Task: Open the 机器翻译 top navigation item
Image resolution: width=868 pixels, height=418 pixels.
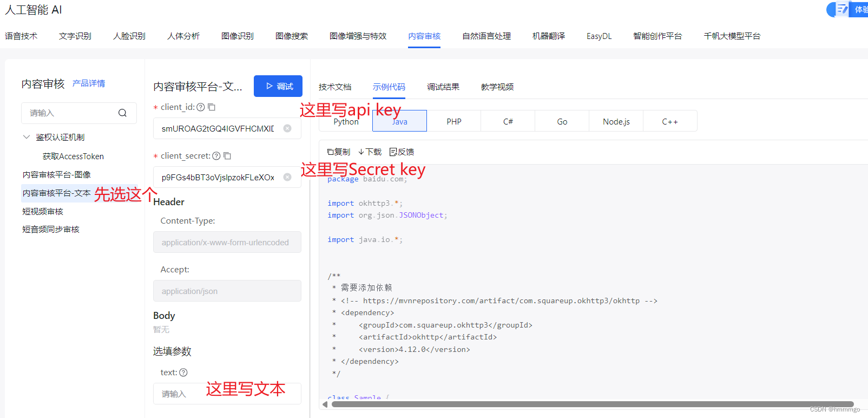Action: click(x=549, y=36)
